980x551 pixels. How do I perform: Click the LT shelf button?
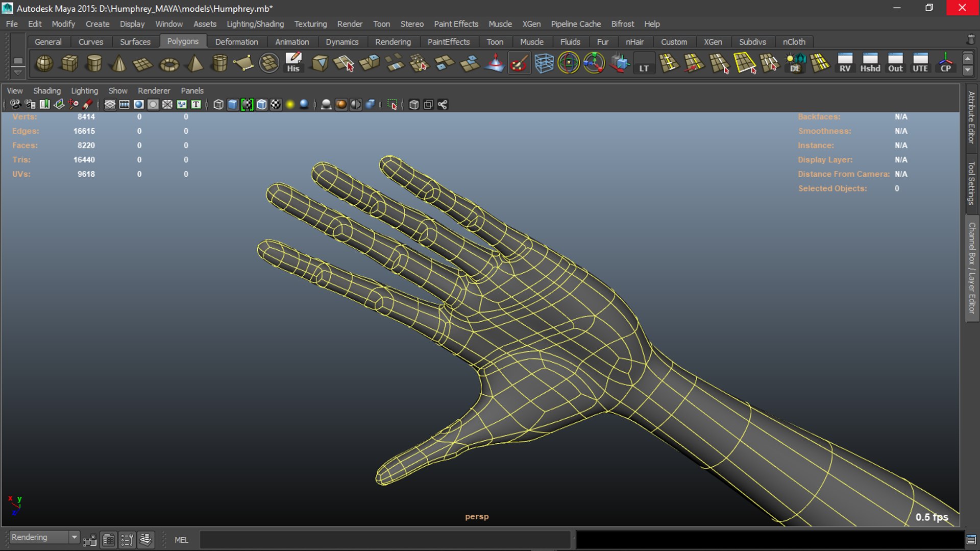[x=644, y=63]
